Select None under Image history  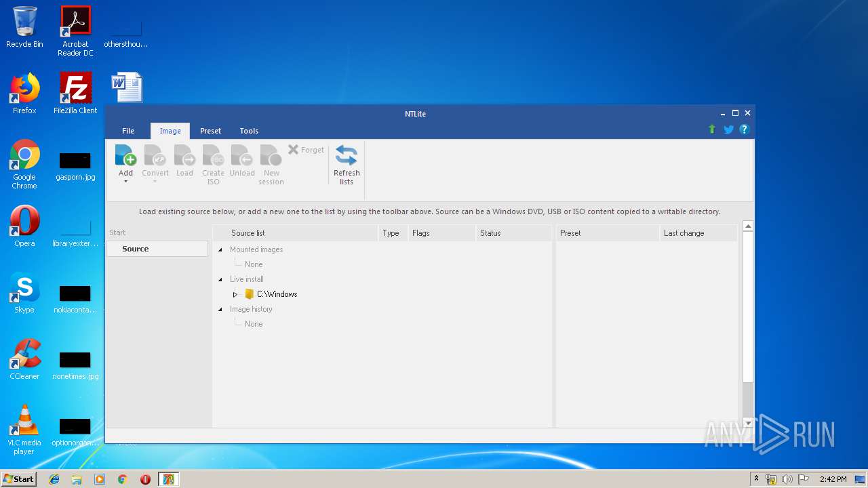tap(254, 324)
